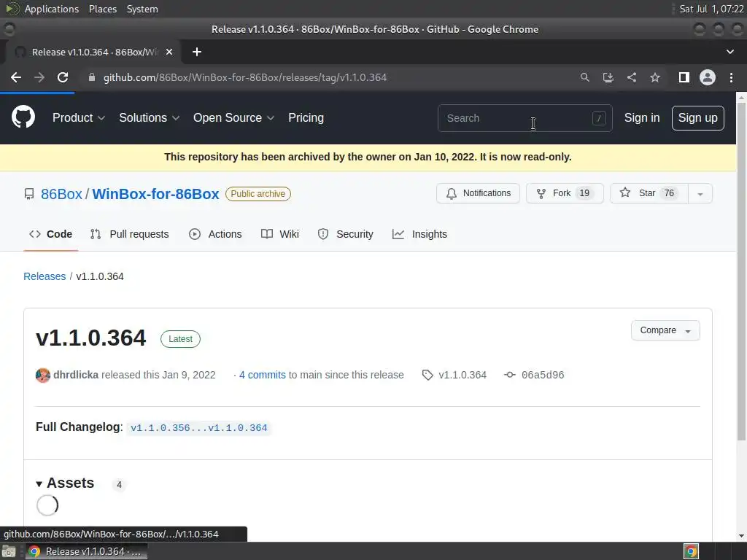The height and width of the screenshot is (560, 747).
Task: Click the tag icon beside v1.1.0.364
Action: [x=427, y=376]
